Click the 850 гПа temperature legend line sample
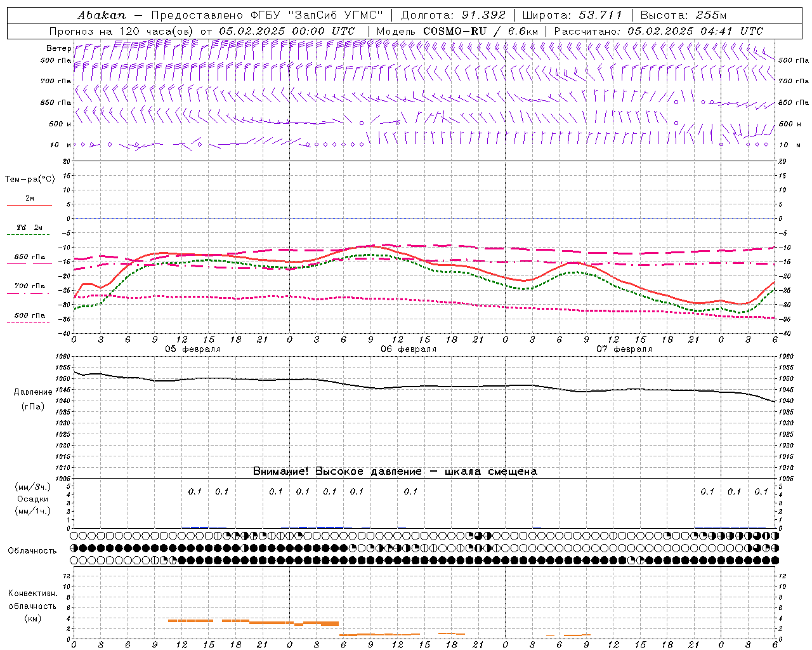This screenshot has height=650, width=812. pos(29,264)
